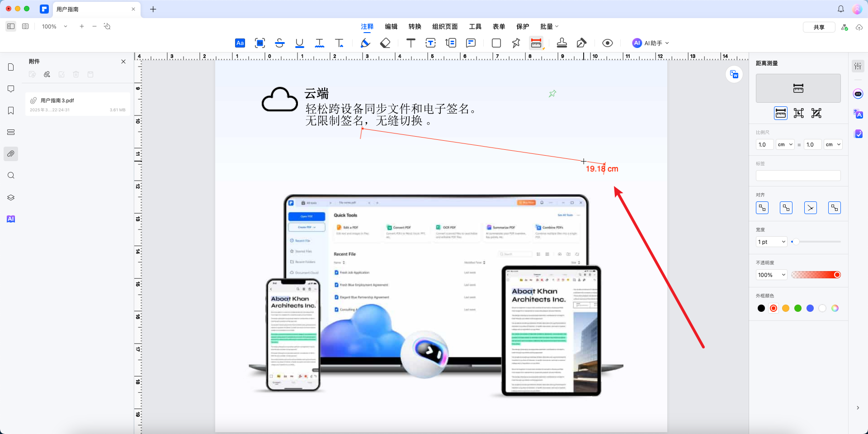
Task: Switch to the 编辑 tab
Action: (392, 26)
